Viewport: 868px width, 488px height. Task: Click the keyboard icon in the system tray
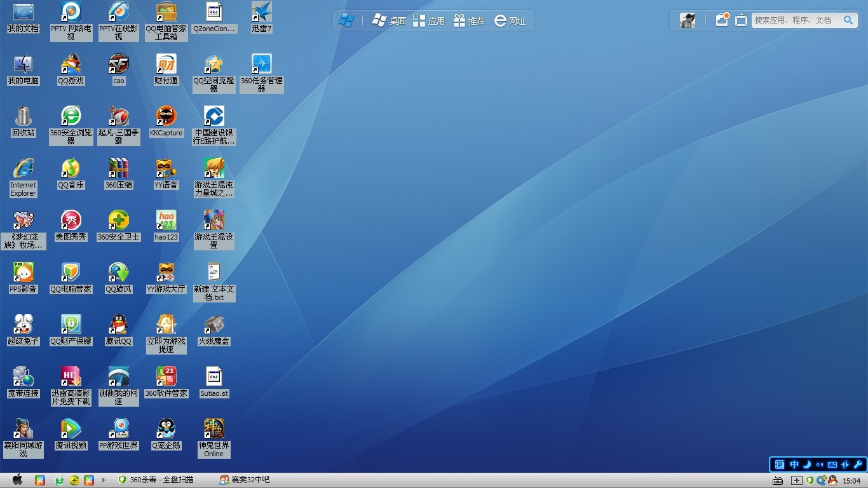click(x=778, y=481)
